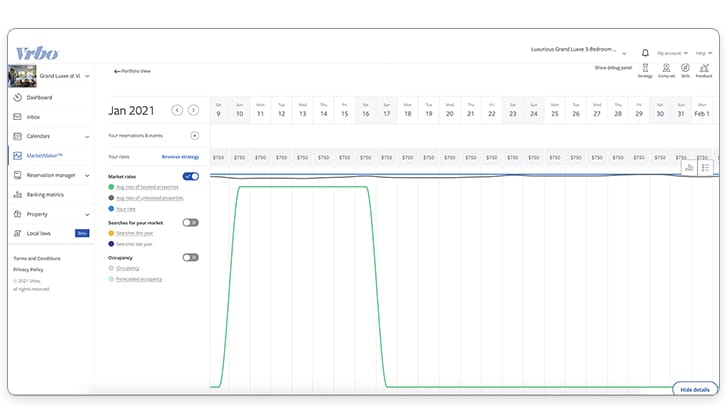This screenshot has height=410, width=728.
Task: Open the Feedback icon
Action: point(704,71)
